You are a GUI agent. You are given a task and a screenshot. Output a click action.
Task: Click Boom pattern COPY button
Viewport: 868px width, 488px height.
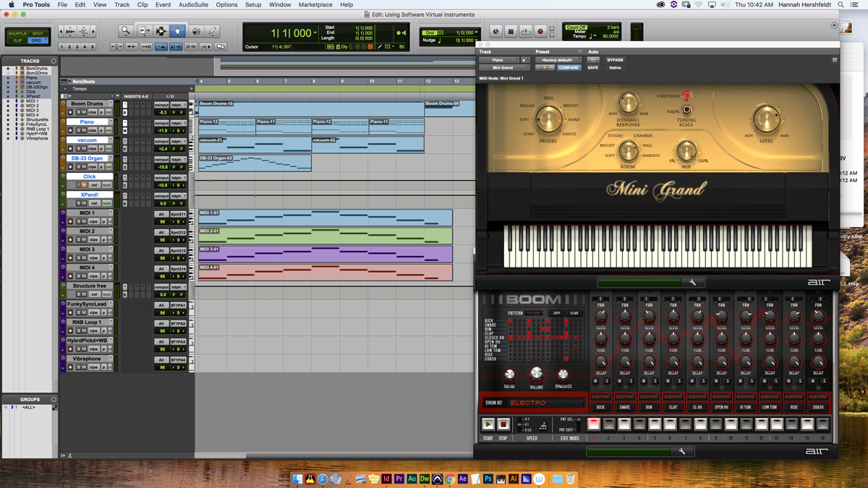pyautogui.click(x=556, y=313)
